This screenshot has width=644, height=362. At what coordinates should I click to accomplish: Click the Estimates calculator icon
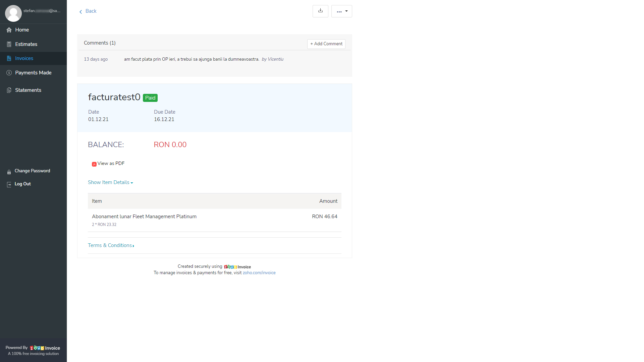[9, 44]
